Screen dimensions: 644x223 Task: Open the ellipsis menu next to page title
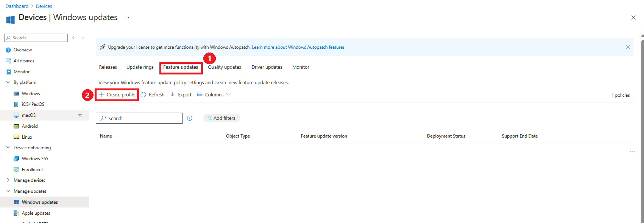click(128, 17)
